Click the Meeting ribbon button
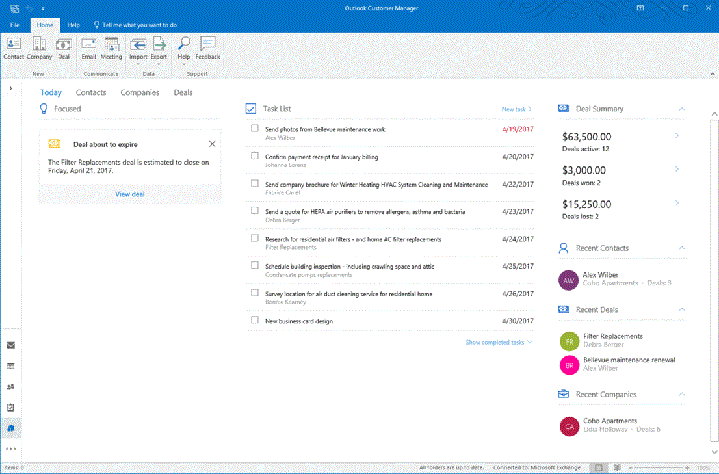 coord(111,49)
